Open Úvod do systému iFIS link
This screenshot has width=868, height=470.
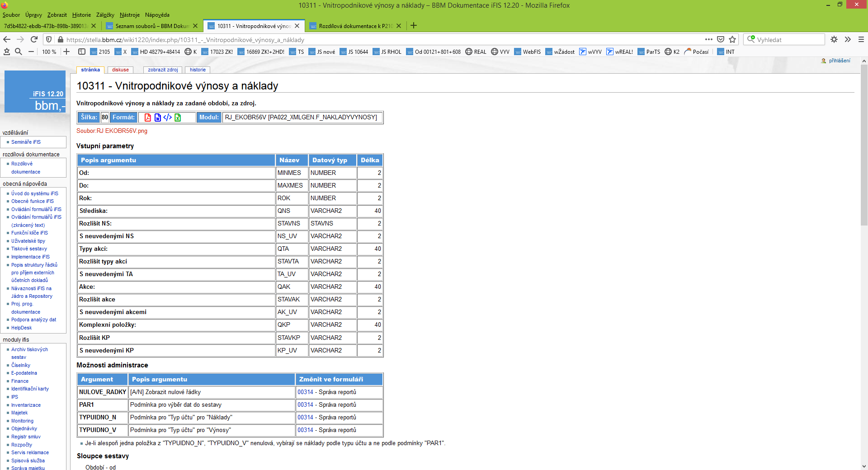coord(35,193)
